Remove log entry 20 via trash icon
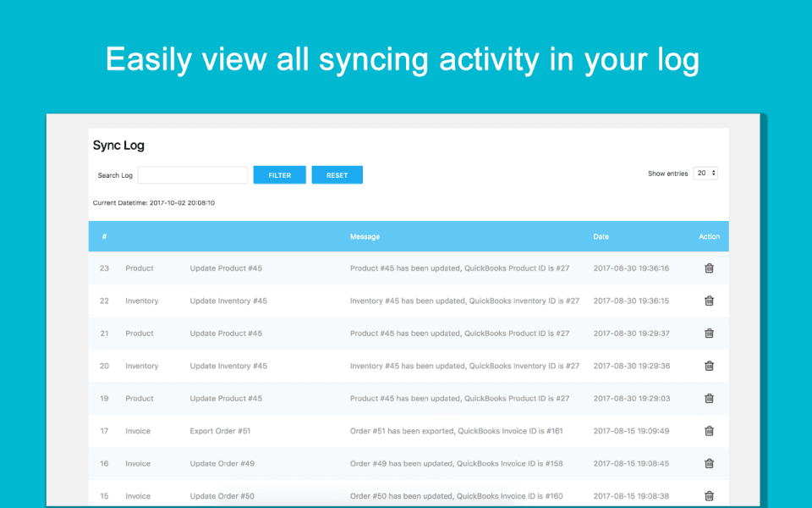 tap(709, 366)
